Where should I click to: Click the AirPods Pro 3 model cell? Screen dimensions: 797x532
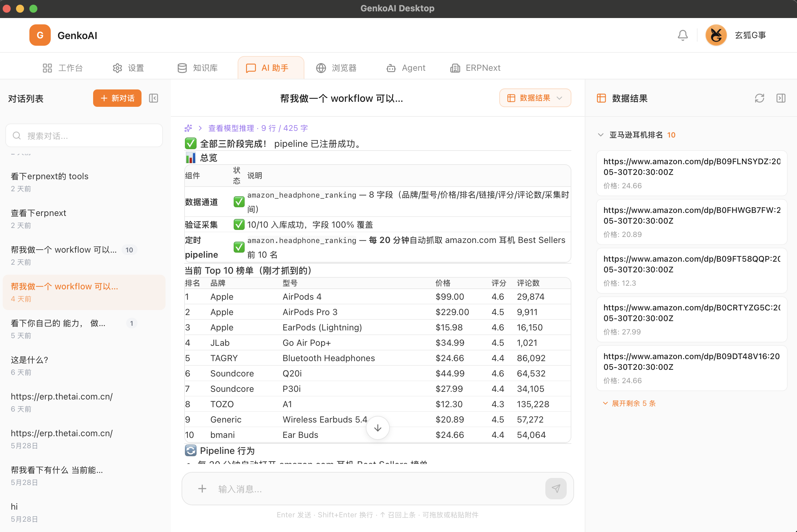tap(310, 312)
